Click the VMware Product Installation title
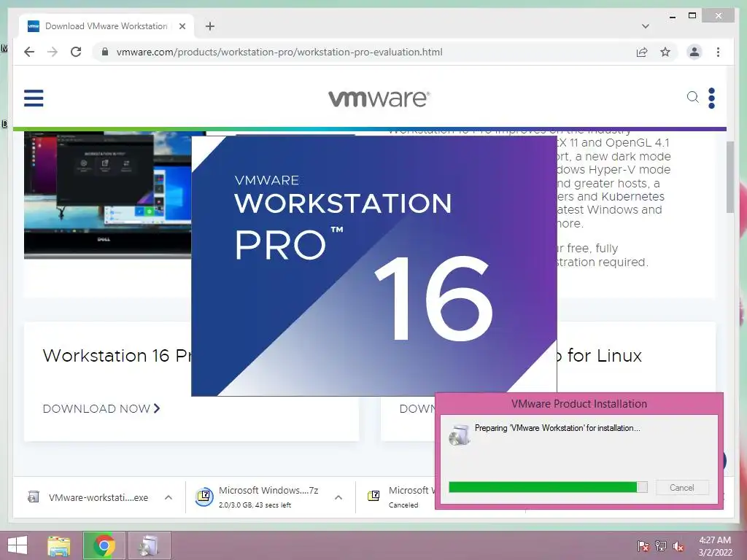The image size is (747, 560). [x=578, y=404]
